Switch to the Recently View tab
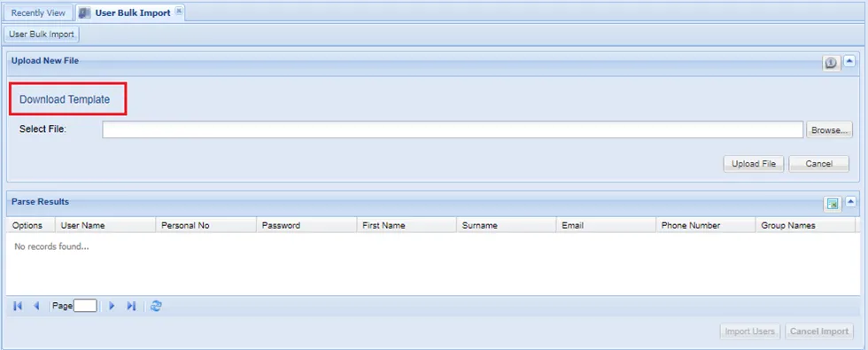 (38, 12)
